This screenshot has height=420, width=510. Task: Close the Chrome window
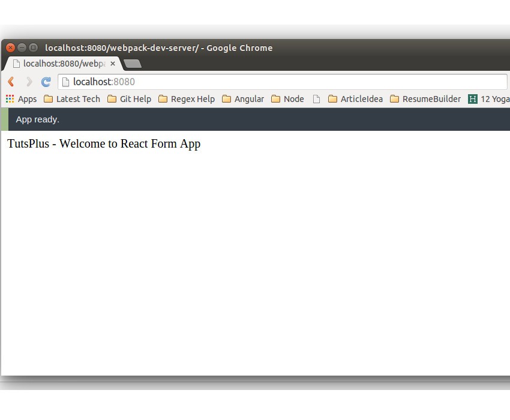[x=10, y=48]
